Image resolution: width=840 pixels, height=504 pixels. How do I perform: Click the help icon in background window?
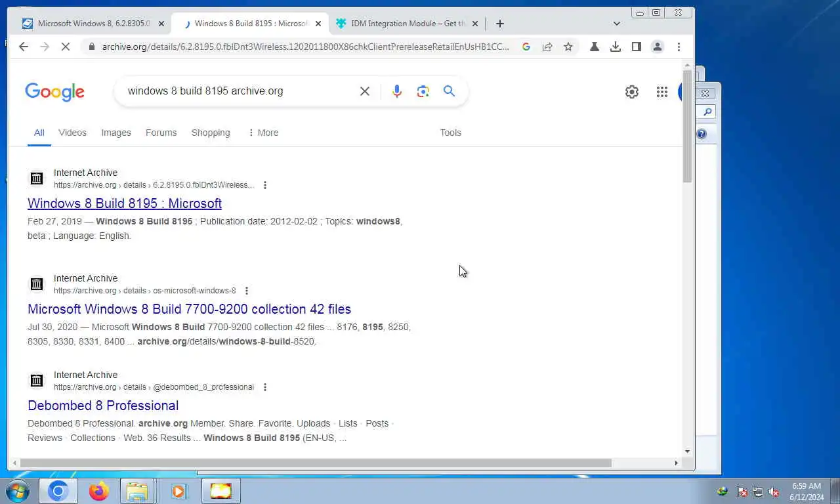pos(702,134)
